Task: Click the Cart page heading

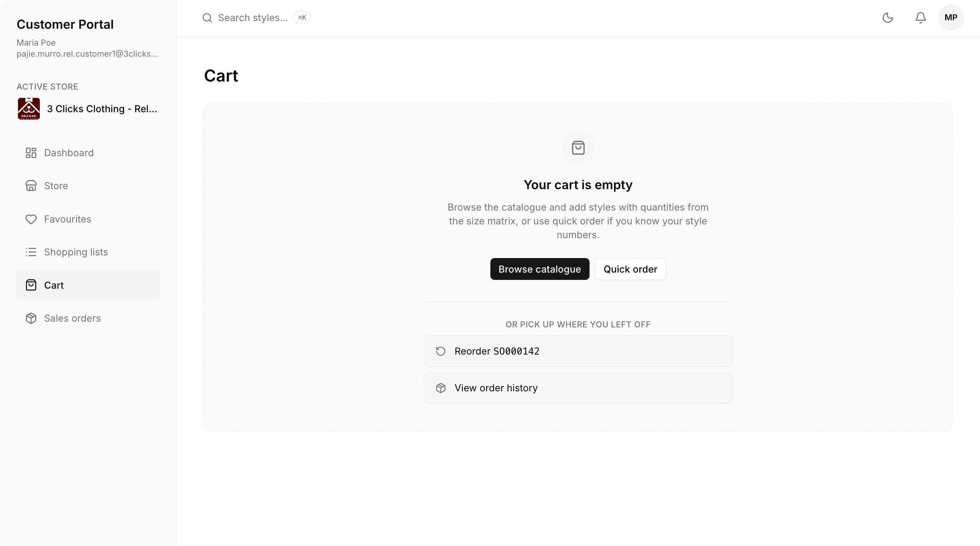Action: [x=221, y=76]
